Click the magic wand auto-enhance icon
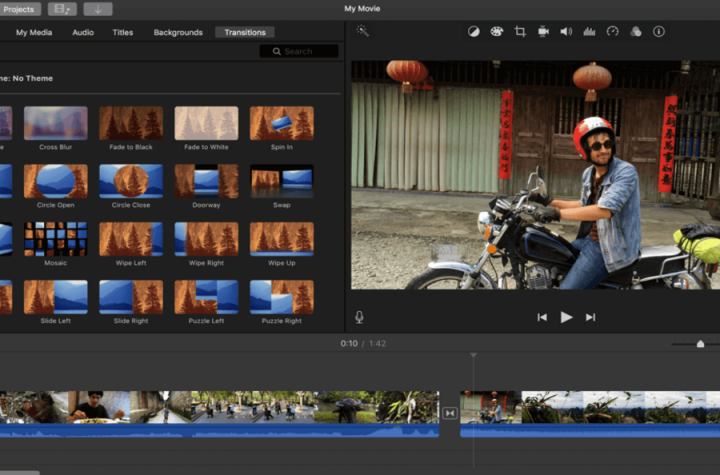Screen dimensions: 720x475 point(362,31)
